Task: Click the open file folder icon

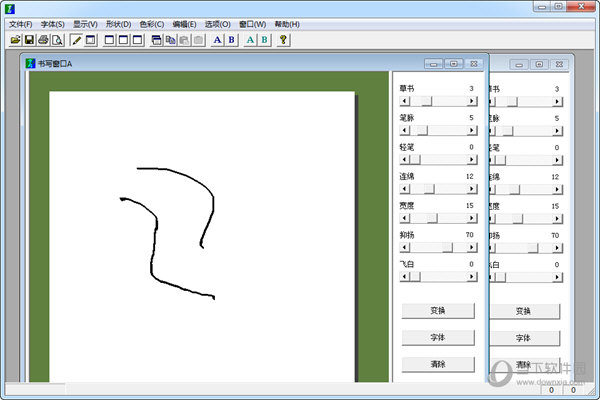Action: coord(15,40)
